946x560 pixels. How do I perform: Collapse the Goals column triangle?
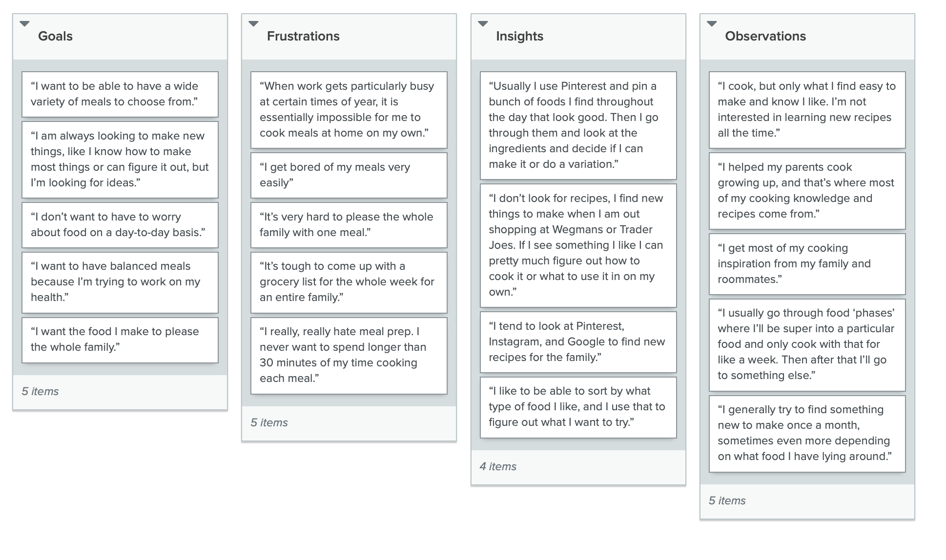24,23
